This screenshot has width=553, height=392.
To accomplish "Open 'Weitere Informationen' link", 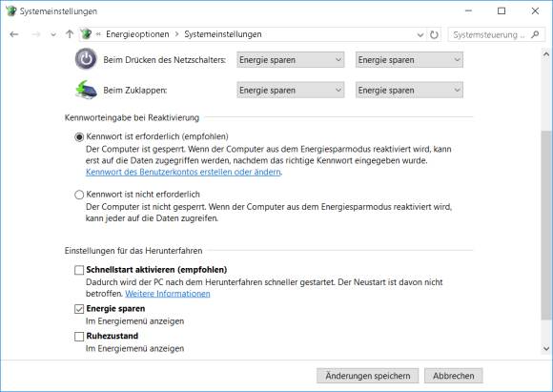I will (x=168, y=294).
